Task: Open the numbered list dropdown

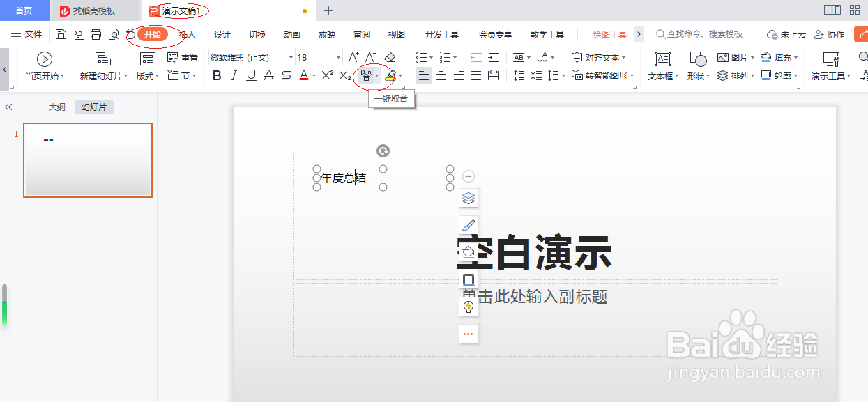Action: tap(456, 58)
